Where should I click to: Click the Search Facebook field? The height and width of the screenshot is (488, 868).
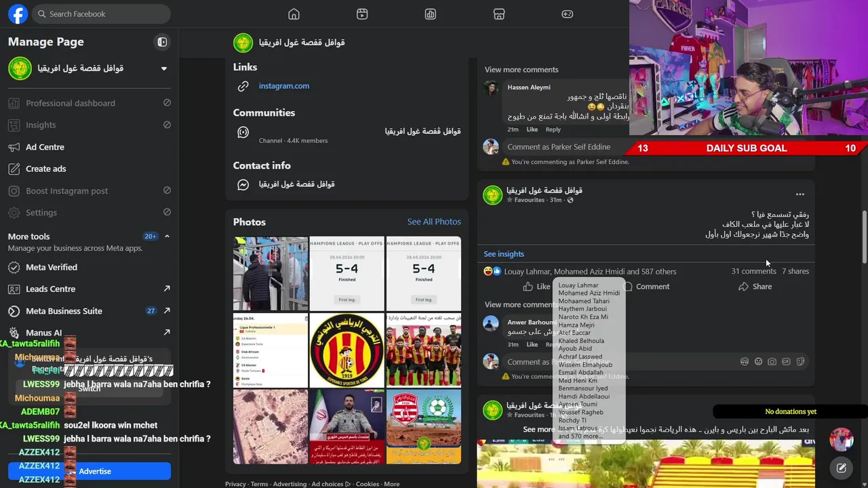pos(101,14)
